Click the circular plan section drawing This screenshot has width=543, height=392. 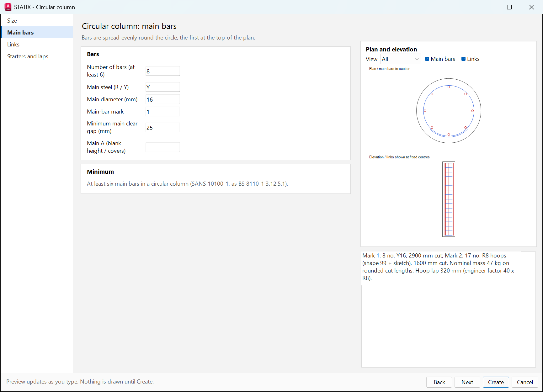pos(449,111)
